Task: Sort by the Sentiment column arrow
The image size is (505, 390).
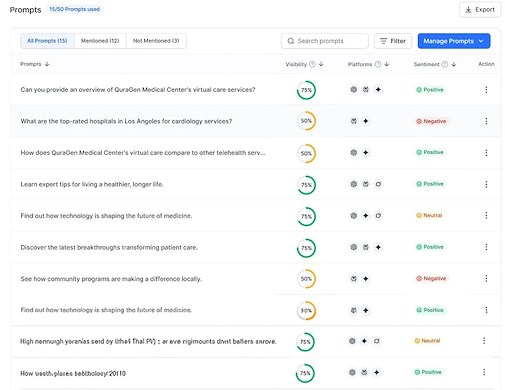Action: (454, 64)
